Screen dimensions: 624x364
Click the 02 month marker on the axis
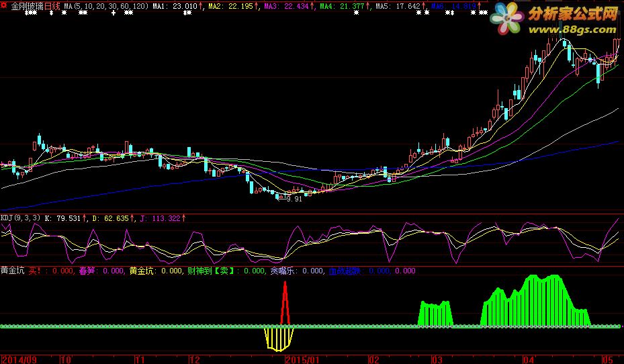tap(374, 359)
